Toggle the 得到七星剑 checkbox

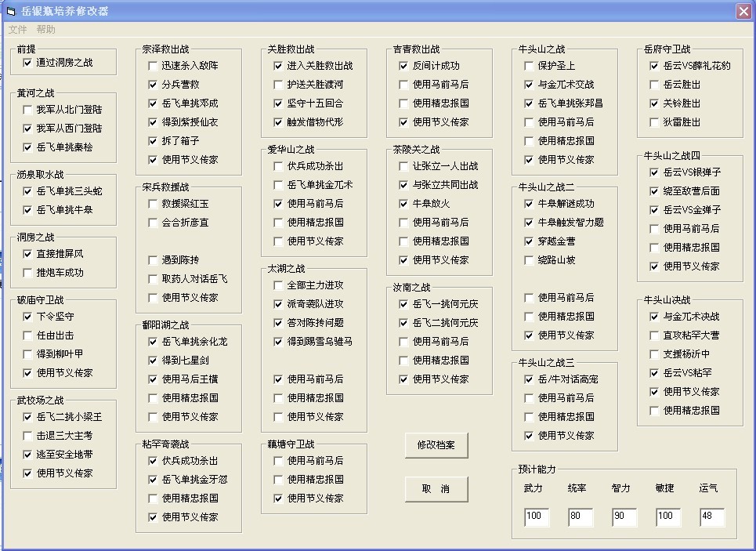[x=154, y=361]
